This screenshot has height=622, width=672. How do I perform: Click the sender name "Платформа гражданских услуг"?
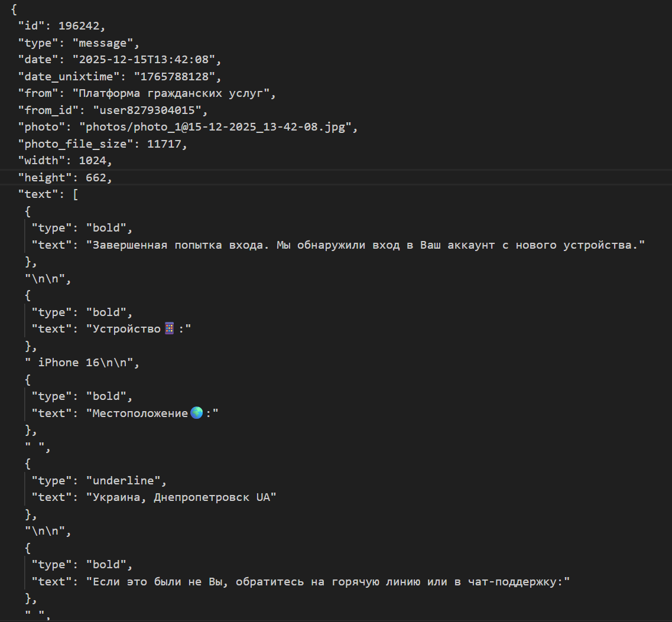click(174, 93)
